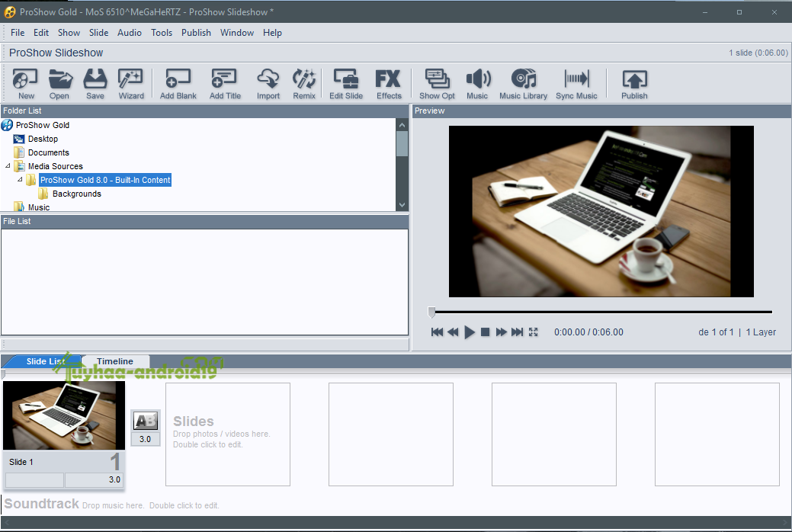
Task: Open the Window menu
Action: point(237,32)
